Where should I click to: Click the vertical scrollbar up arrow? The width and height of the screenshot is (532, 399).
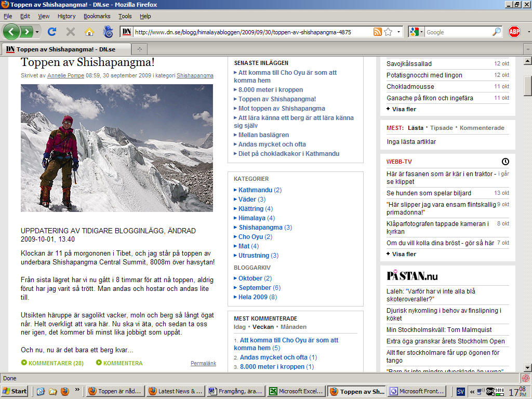[x=527, y=61]
